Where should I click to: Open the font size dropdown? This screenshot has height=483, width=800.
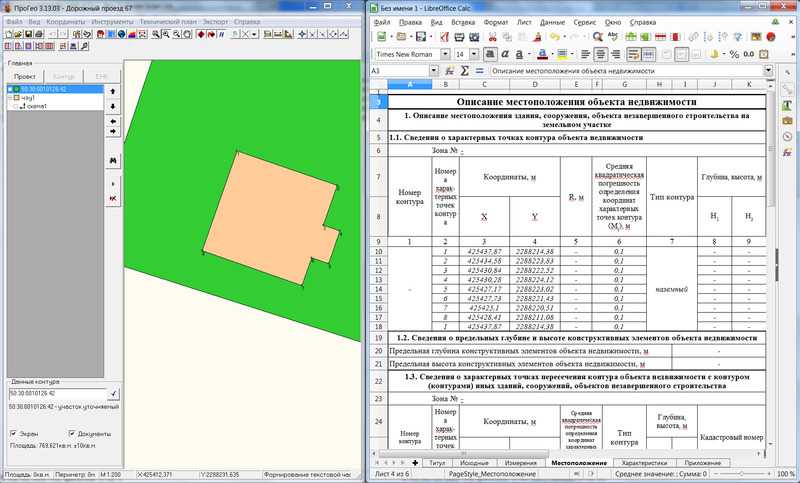(x=474, y=53)
